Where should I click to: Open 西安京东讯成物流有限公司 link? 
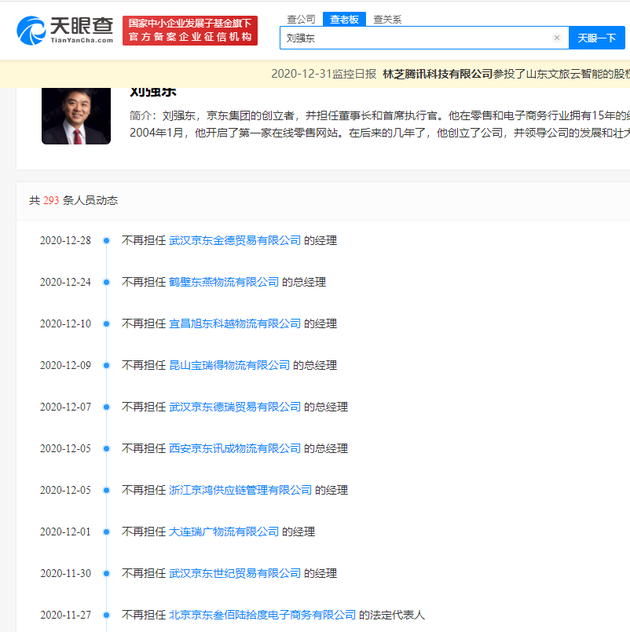click(235, 448)
